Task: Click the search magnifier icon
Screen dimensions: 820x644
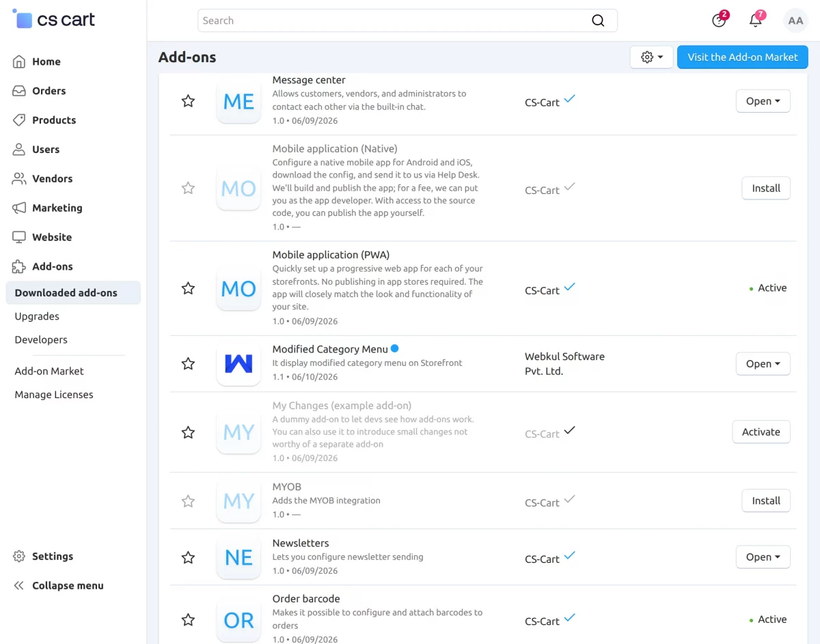Action: pos(598,20)
